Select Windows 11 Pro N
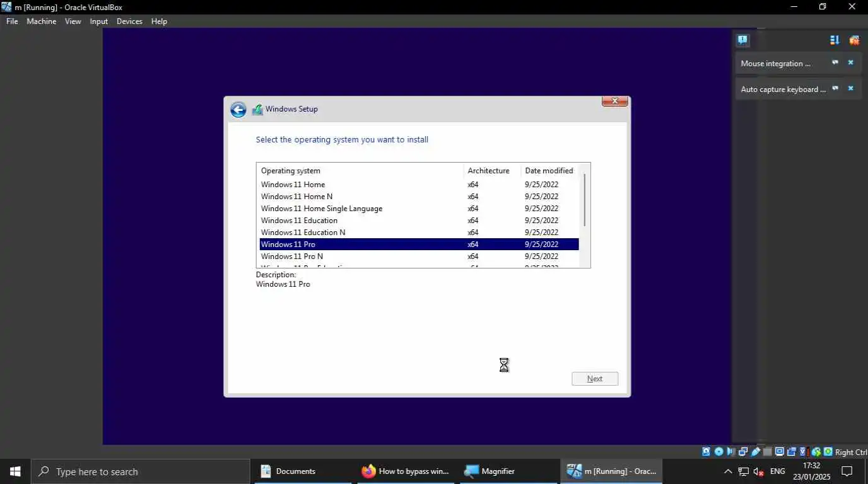The width and height of the screenshot is (868, 484). [x=419, y=256]
